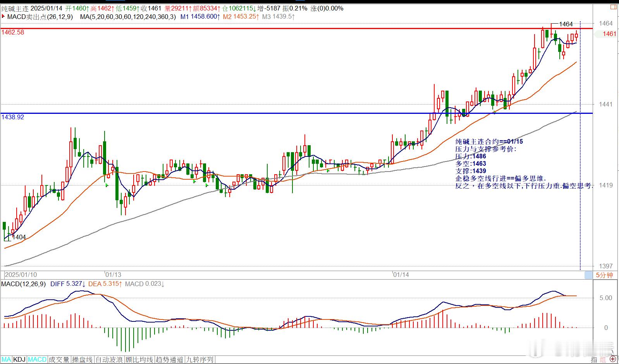
Task: Click the 仓1062115 open interest readout
Action: click(x=239, y=8)
